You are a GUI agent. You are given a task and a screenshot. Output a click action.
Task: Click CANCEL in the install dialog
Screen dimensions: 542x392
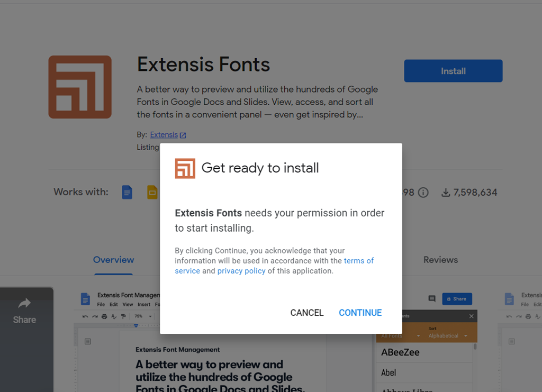pyautogui.click(x=307, y=313)
